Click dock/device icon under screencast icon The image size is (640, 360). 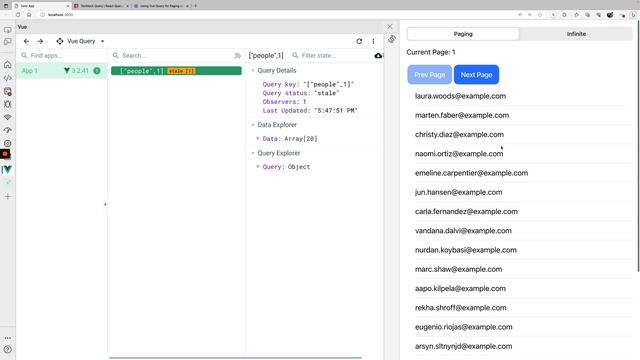(7, 42)
